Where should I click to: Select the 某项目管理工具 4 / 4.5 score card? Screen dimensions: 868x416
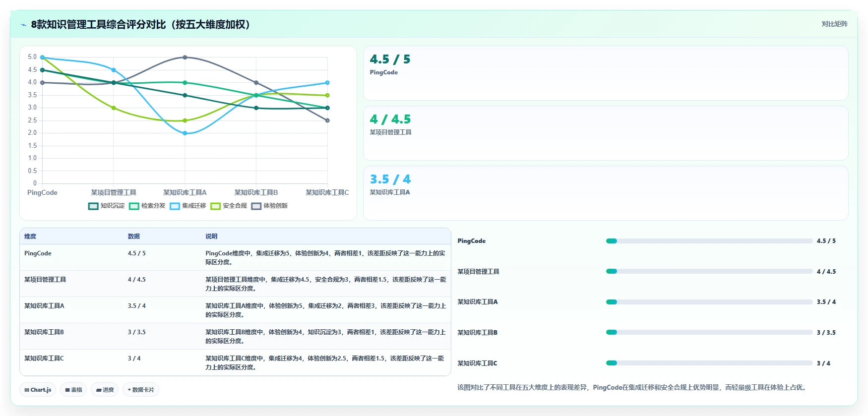606,133
